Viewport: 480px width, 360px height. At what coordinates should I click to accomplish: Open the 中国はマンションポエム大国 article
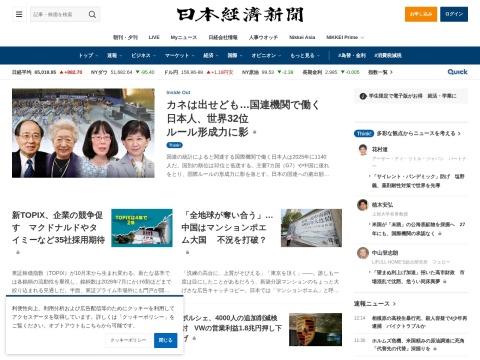tap(227, 227)
